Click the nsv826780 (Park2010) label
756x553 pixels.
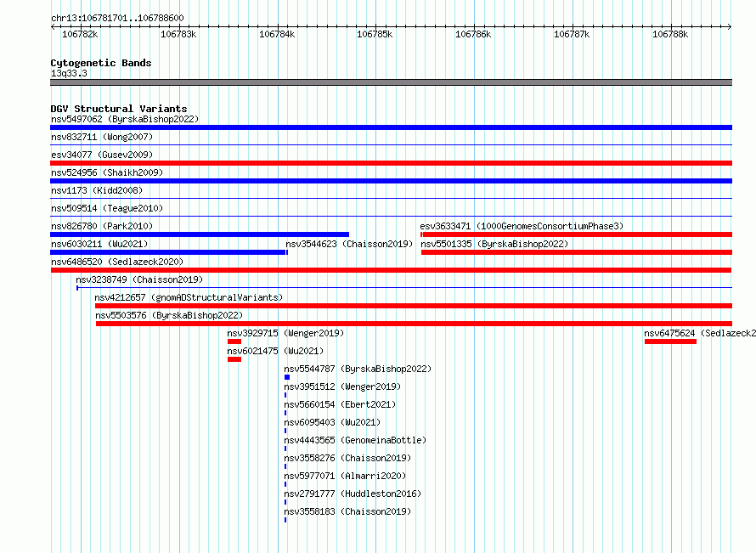(x=102, y=226)
